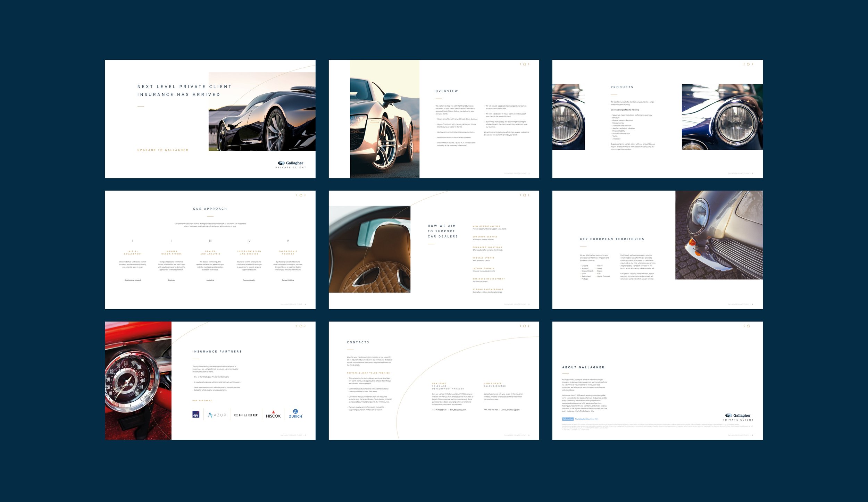
Task: Click the AJG.com/uk button
Action: [x=568, y=419]
